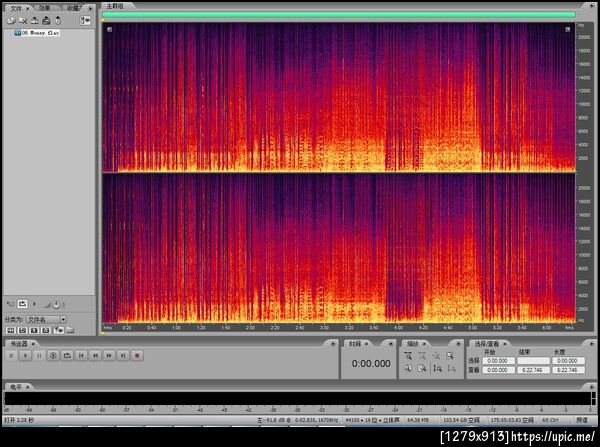This screenshot has height=447, width=600.
Task: Click the Go to Beginning transport button
Action: click(x=81, y=355)
